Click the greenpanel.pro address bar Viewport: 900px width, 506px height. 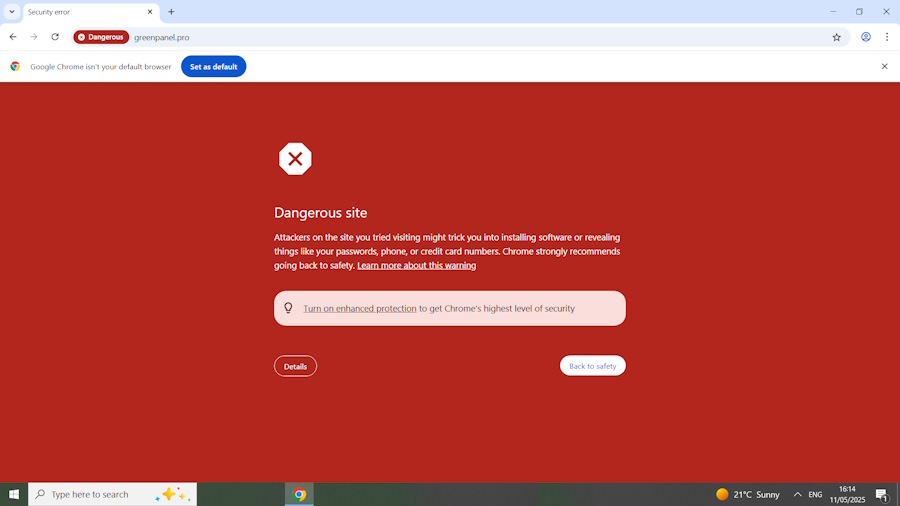click(400, 37)
